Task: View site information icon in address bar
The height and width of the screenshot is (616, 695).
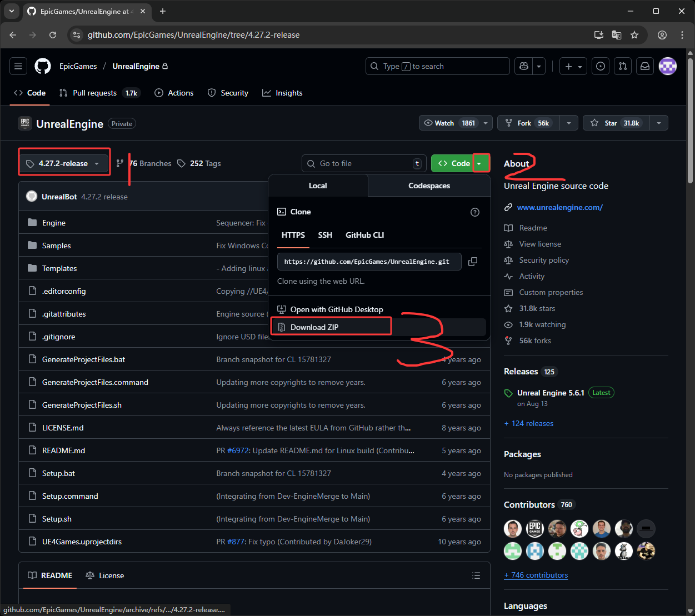Action: pos(77,35)
